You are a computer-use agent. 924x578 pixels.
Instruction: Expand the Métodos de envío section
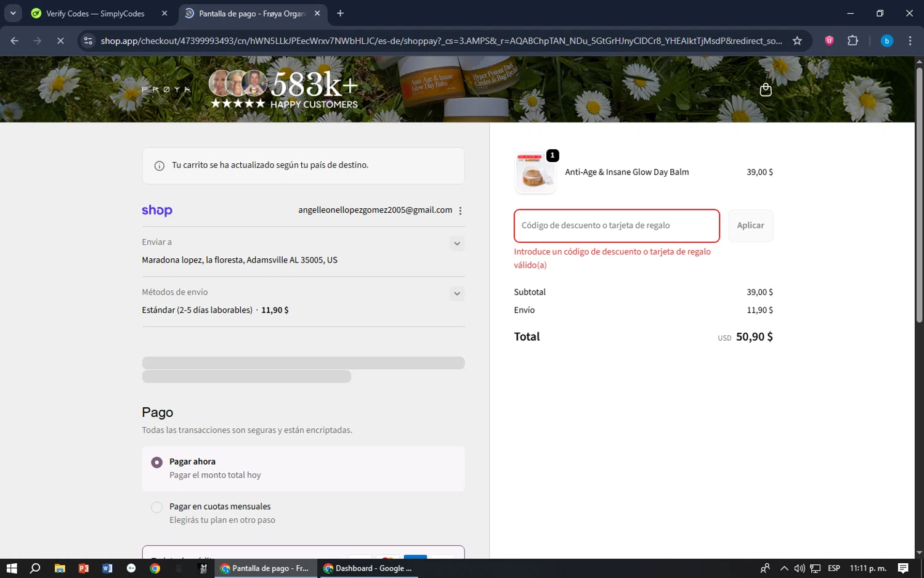click(457, 293)
